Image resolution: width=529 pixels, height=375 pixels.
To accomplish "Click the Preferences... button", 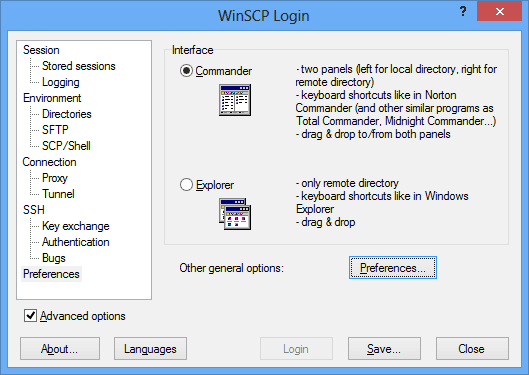I will click(x=393, y=268).
